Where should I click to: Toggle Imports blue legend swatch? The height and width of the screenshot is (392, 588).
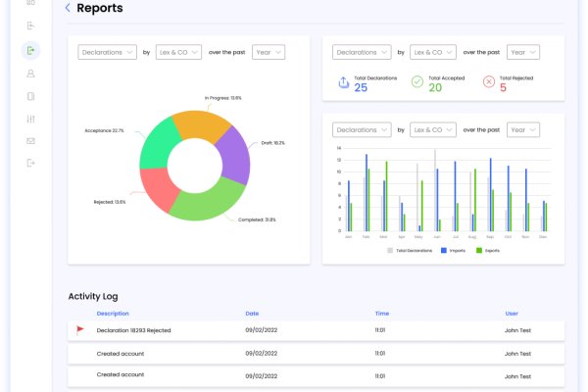(444, 250)
